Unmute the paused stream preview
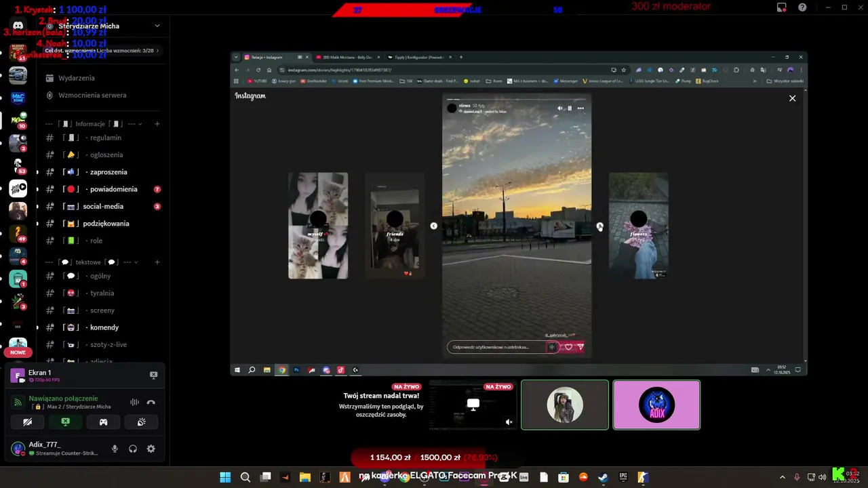This screenshot has width=868, height=488. point(509,422)
